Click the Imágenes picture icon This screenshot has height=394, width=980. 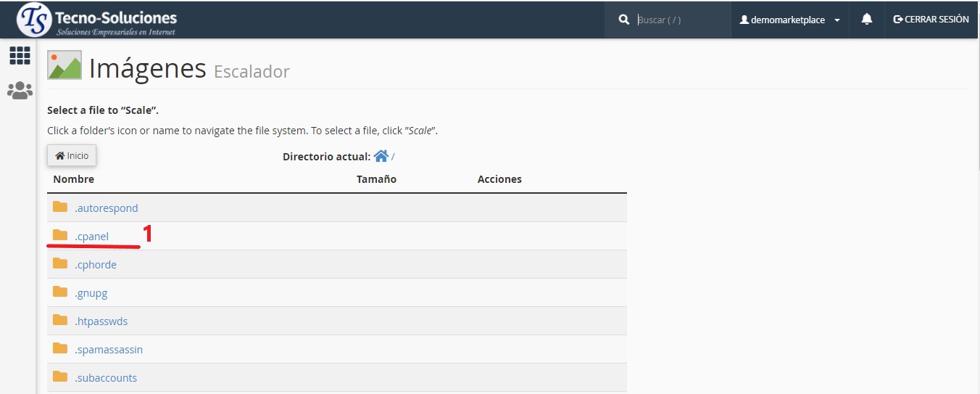65,65
